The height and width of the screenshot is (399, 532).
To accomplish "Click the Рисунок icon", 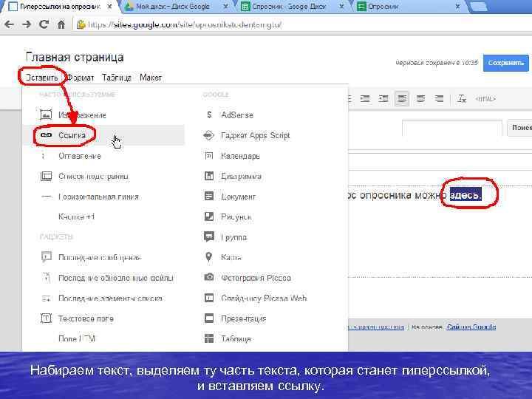I will pyautogui.click(x=209, y=216).
